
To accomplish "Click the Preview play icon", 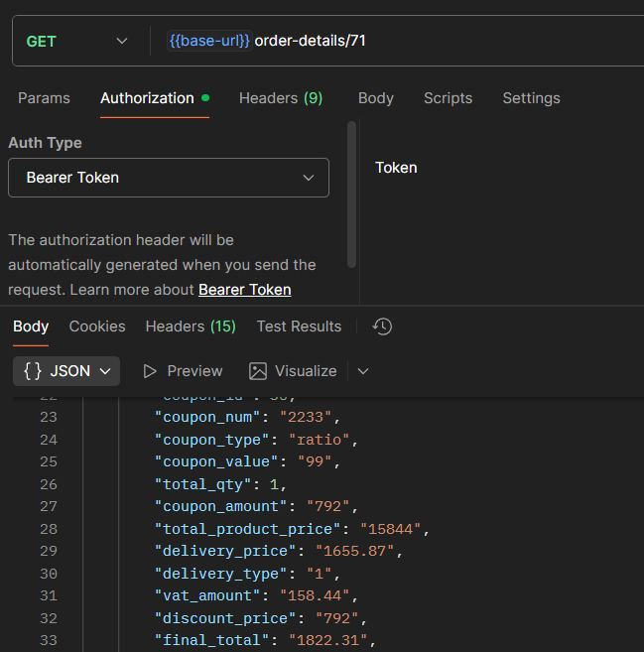I will point(151,371).
